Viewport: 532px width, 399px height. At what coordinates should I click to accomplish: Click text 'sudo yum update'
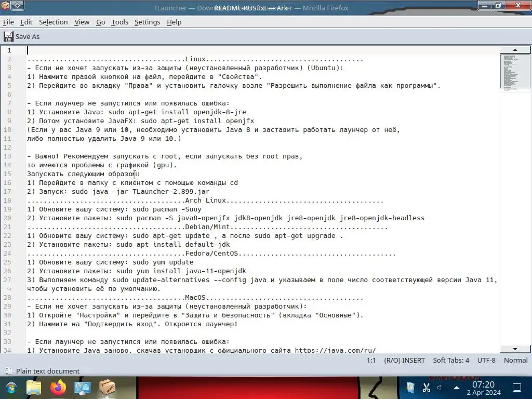coord(163,262)
